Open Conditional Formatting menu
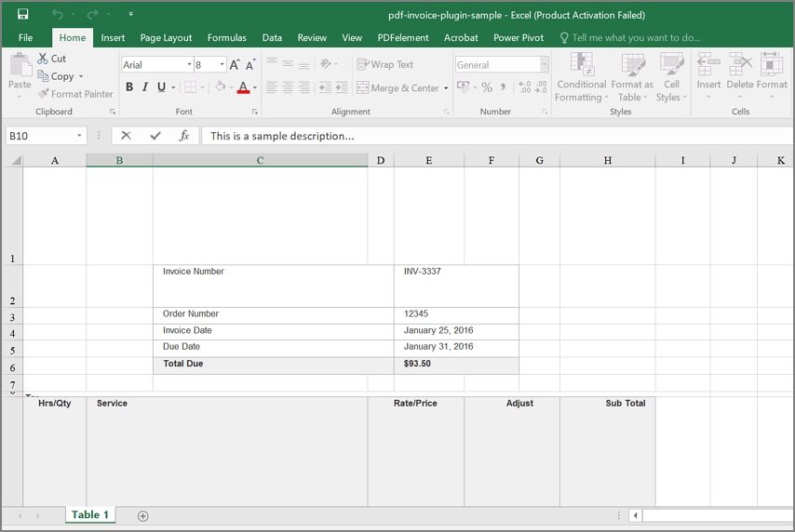The height and width of the screenshot is (532, 795). click(582, 77)
